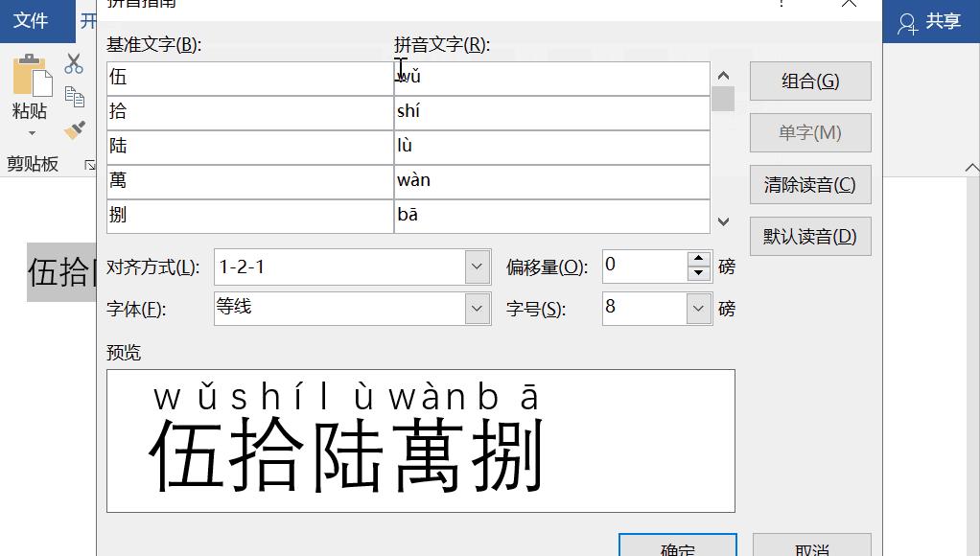Open the 对齐方式 alignment dropdown
980x556 pixels.
[x=477, y=266]
